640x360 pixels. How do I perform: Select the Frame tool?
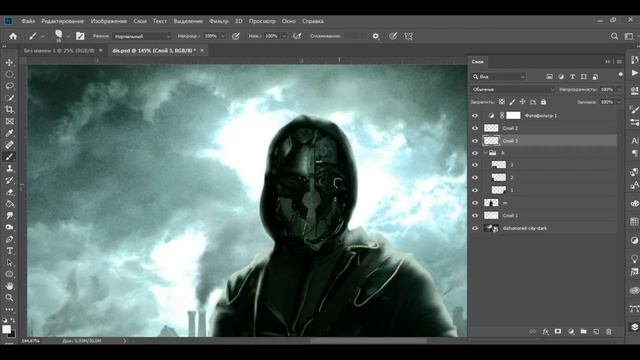point(9,121)
